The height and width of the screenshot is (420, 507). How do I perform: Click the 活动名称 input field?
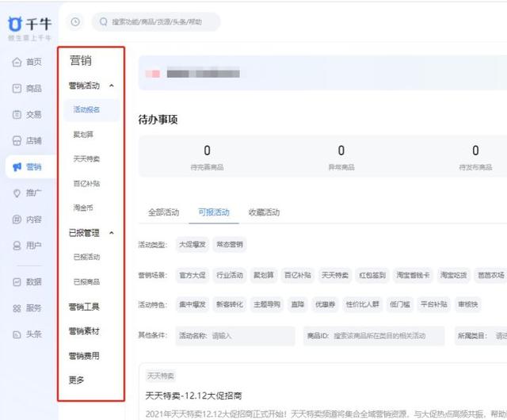pos(235,336)
